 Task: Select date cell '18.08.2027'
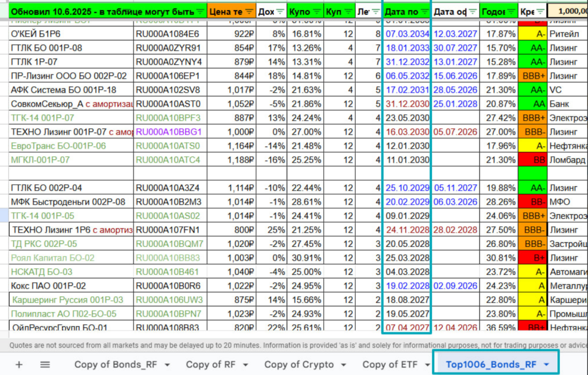click(407, 299)
